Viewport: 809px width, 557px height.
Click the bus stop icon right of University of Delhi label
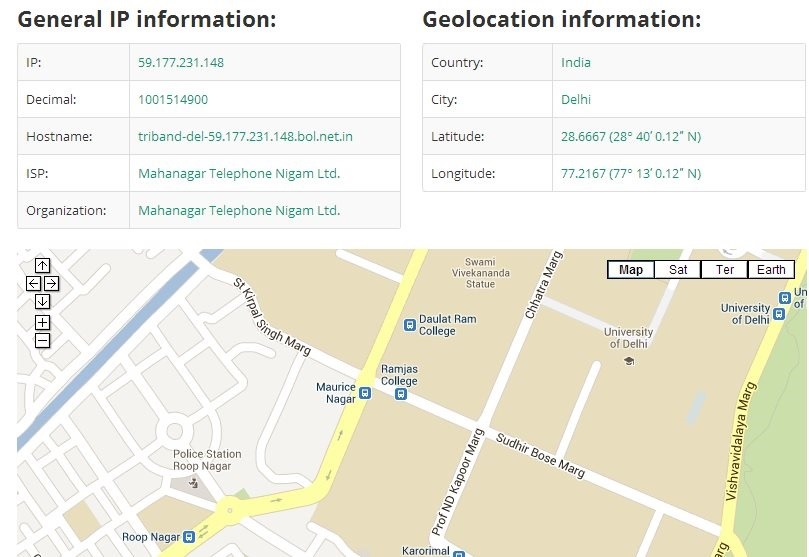coord(779,314)
